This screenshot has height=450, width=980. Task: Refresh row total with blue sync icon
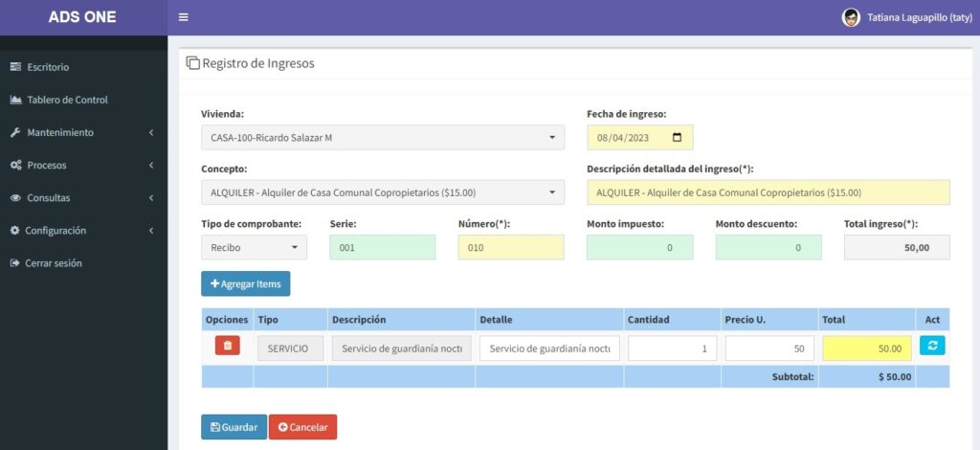(932, 346)
